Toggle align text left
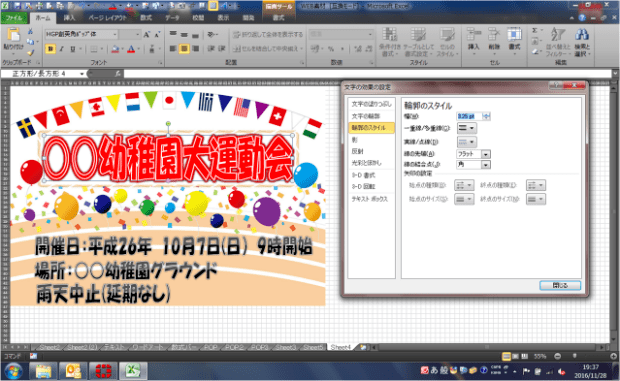This screenshot has height=381, width=620. [x=173, y=49]
